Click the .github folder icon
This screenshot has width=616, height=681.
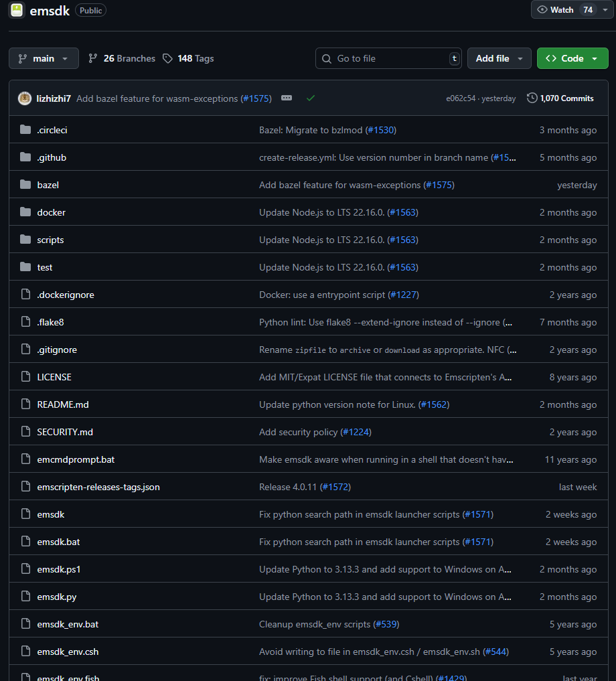point(25,157)
